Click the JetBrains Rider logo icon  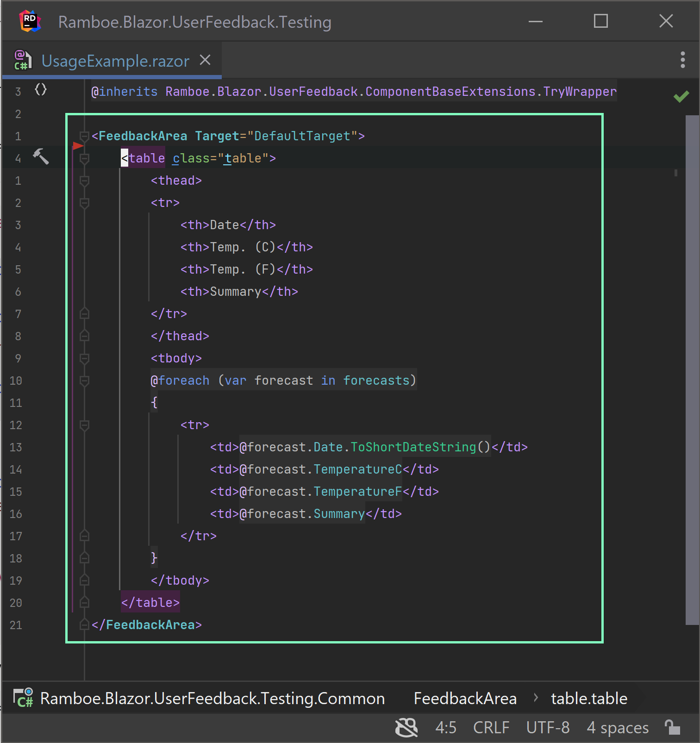pyautogui.click(x=30, y=21)
